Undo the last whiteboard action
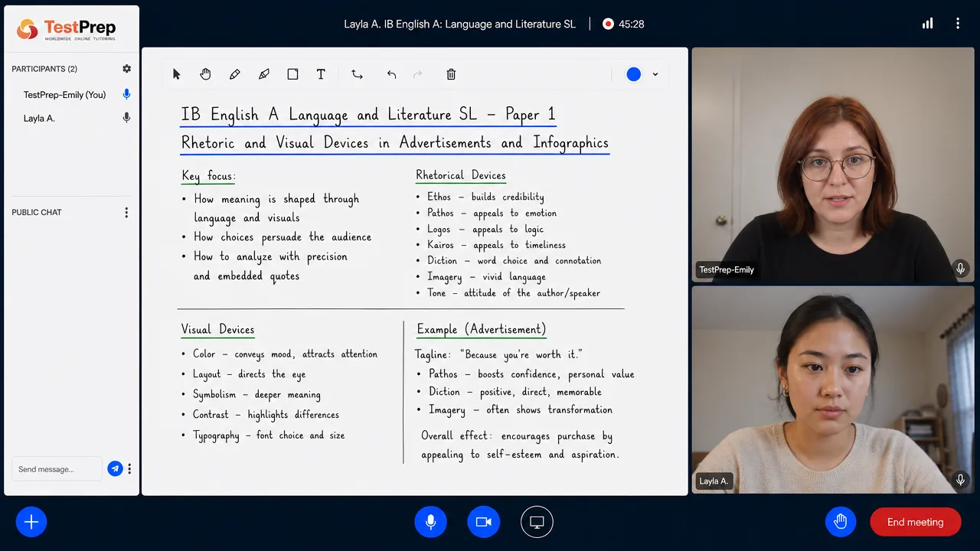 391,74
